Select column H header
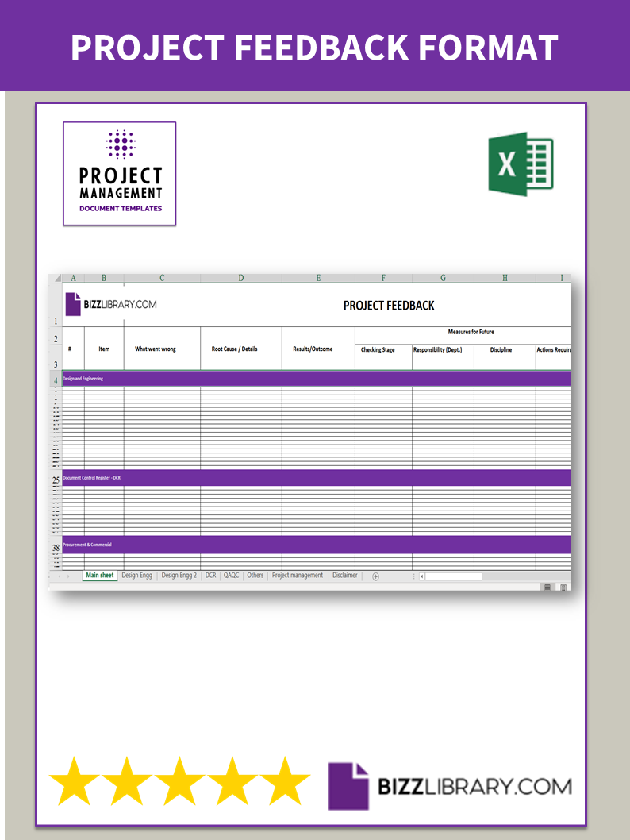This screenshot has height=840, width=630. coord(505,278)
